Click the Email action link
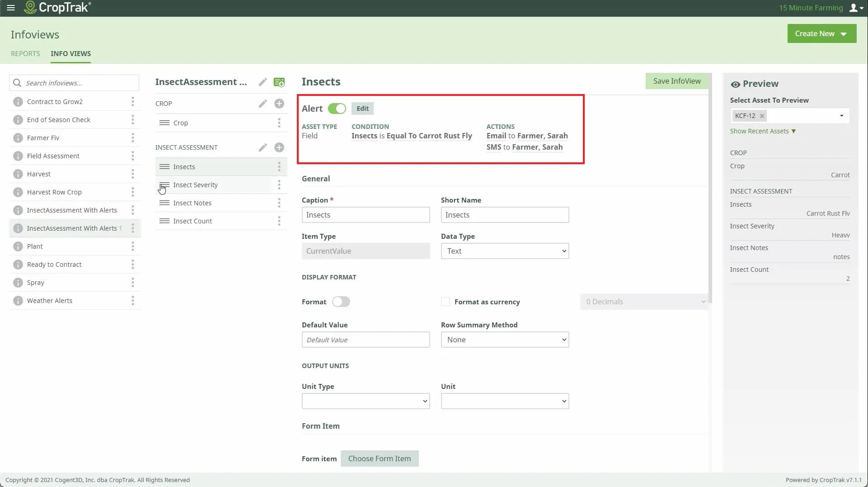 tap(496, 136)
